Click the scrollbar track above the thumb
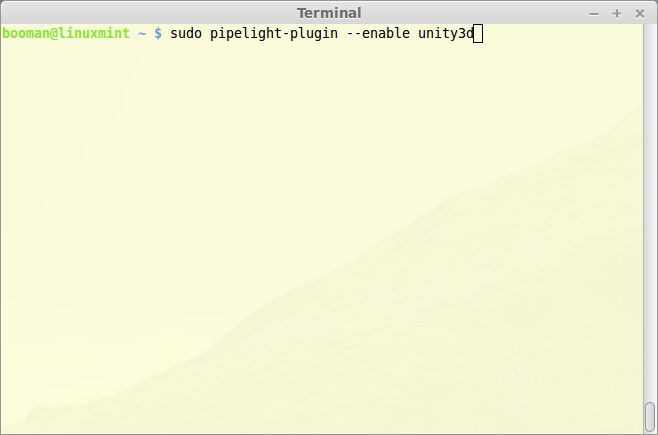 650,210
